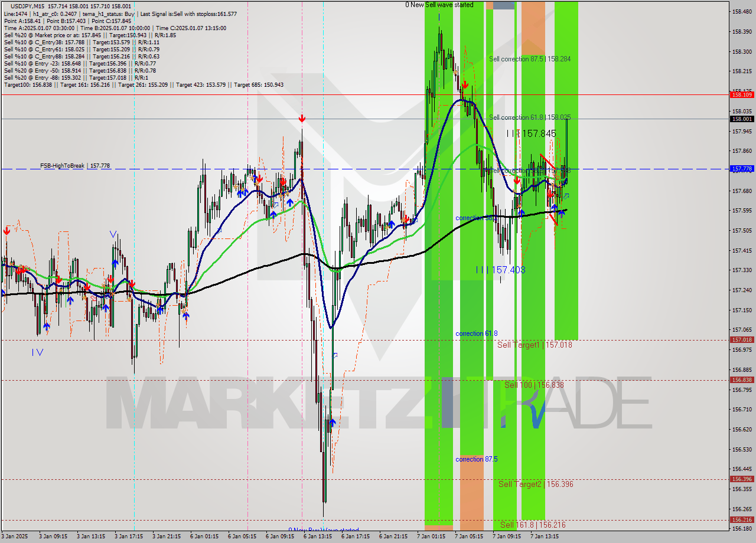Viewport: 756px width, 543px height.
Task: Click the '6 Jan 01:15' time label
Action: 203,537
